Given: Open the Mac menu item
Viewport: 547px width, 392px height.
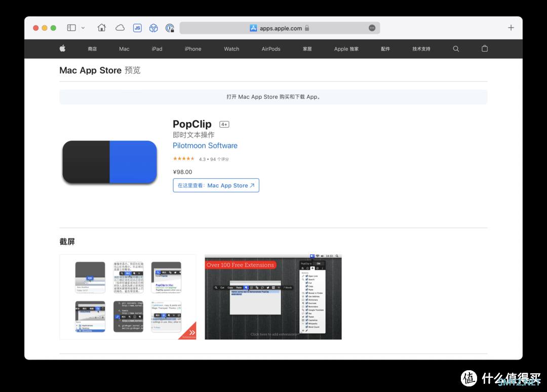Looking at the screenshot, I should pos(124,49).
